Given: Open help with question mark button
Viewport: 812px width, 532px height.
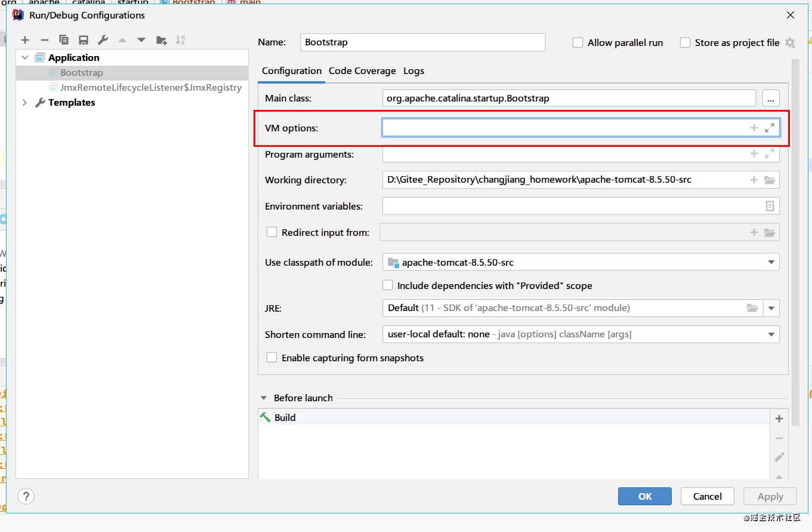Looking at the screenshot, I should (x=26, y=496).
